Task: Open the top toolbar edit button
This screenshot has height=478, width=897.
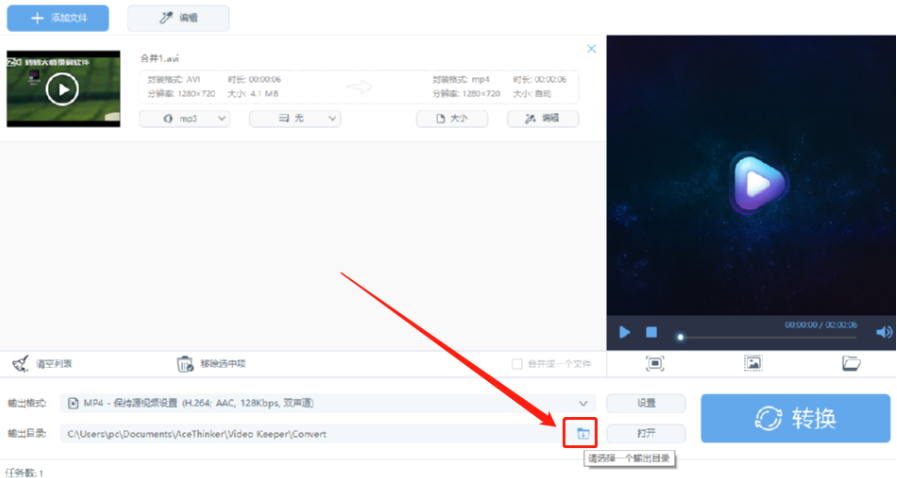Action: (178, 18)
